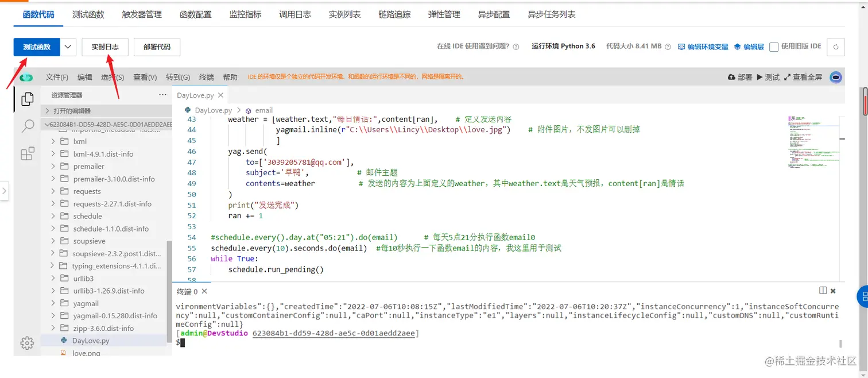The width and height of the screenshot is (868, 378).
Task: Click the green cloud IDE logo icon
Action: click(x=26, y=78)
